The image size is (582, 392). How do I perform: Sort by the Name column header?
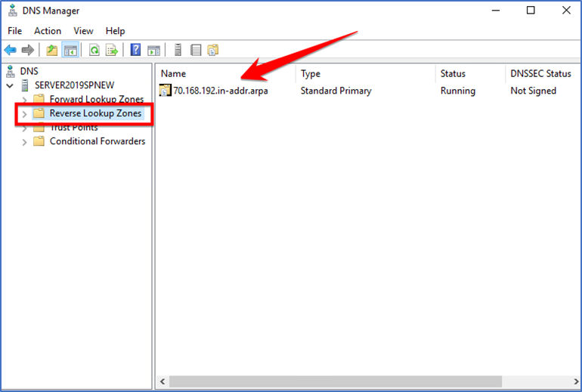click(x=226, y=73)
